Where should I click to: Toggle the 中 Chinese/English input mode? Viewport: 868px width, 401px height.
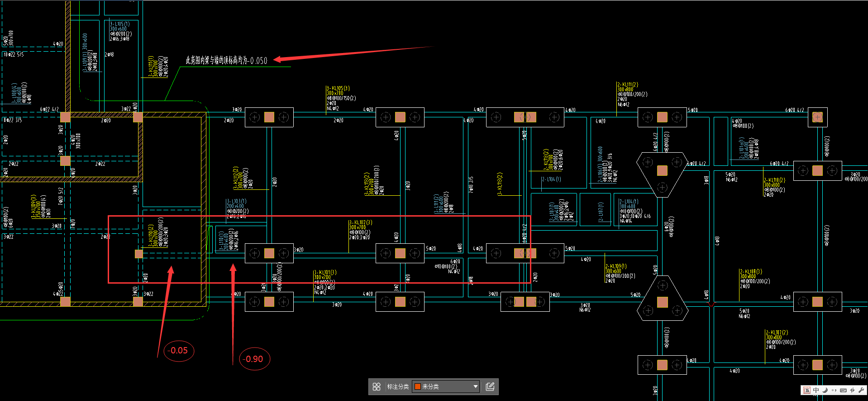[816, 390]
